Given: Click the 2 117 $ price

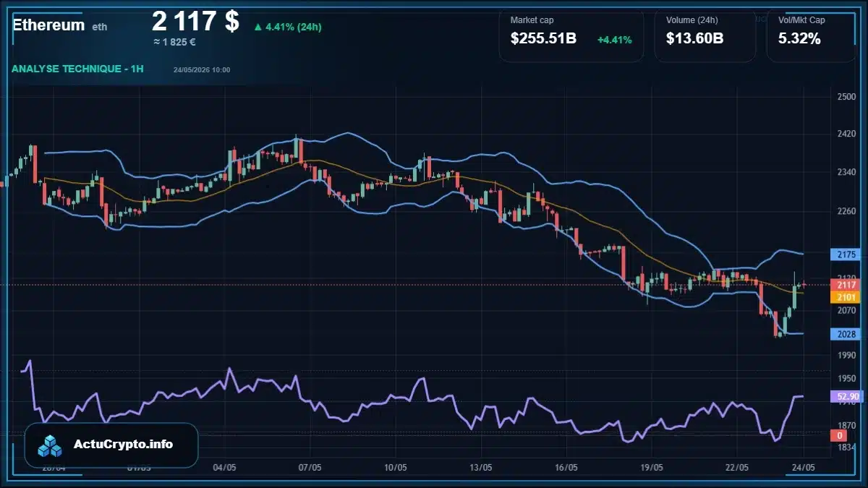Looking at the screenshot, I should coord(195,21).
